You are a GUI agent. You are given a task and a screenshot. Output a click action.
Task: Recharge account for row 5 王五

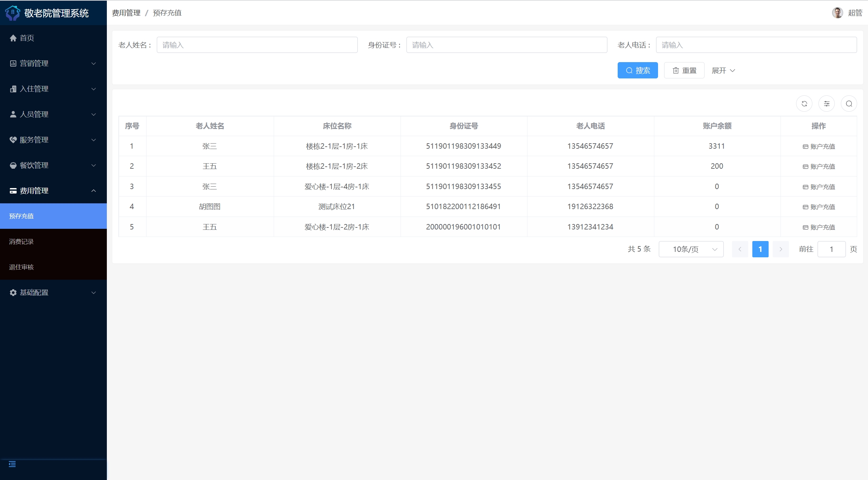tap(818, 227)
